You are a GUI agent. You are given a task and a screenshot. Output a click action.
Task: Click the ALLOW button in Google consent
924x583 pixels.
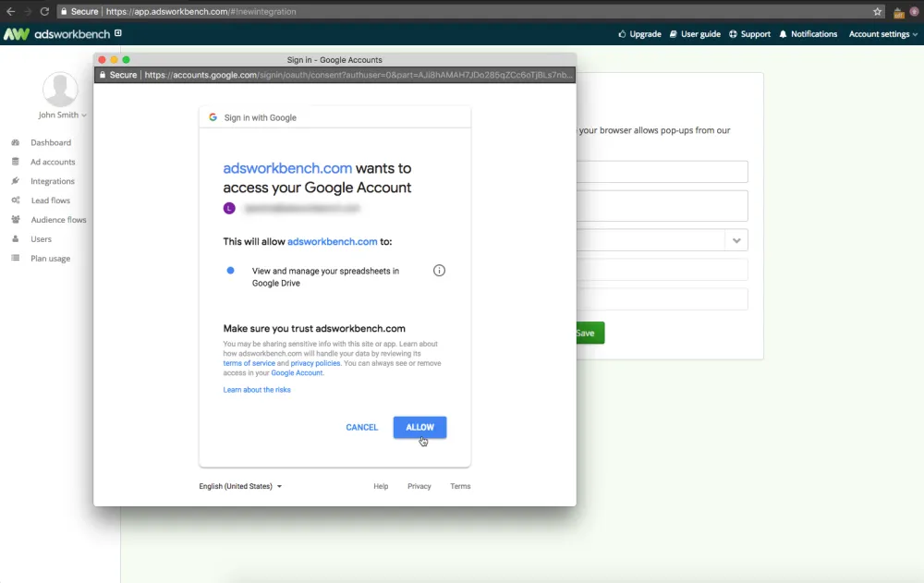click(419, 428)
